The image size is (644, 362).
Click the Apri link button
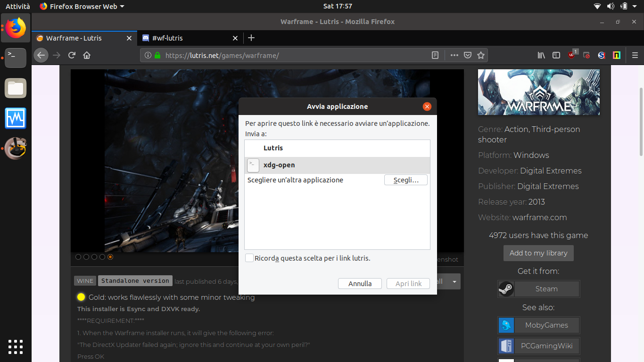point(408,283)
